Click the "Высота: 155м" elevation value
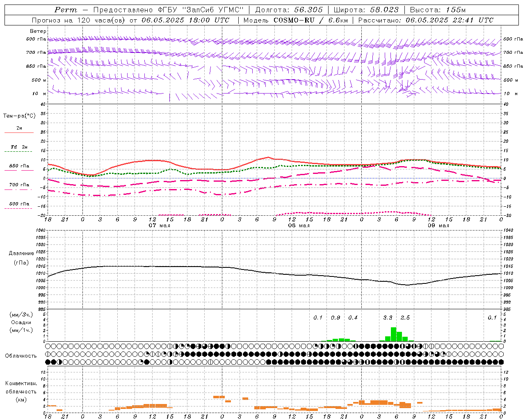Viewport: 525px width, 420px height. pyautogui.click(x=438, y=10)
